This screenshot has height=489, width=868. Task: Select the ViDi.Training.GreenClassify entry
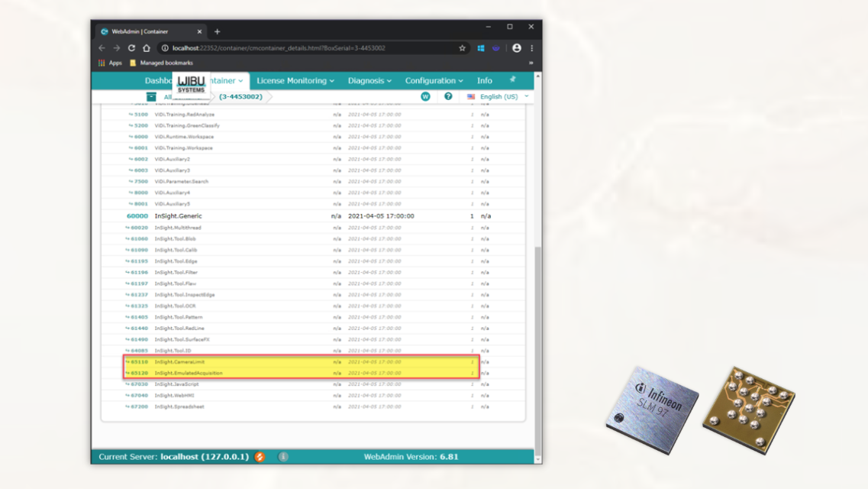coord(187,126)
